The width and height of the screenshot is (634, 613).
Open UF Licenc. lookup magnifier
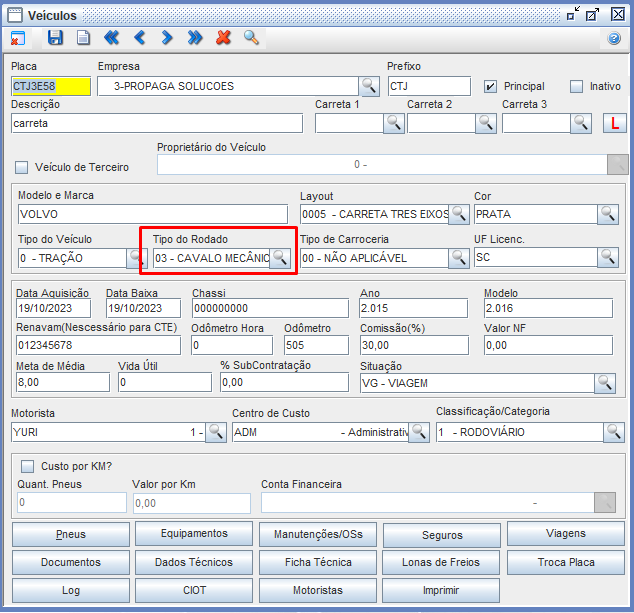(608, 257)
